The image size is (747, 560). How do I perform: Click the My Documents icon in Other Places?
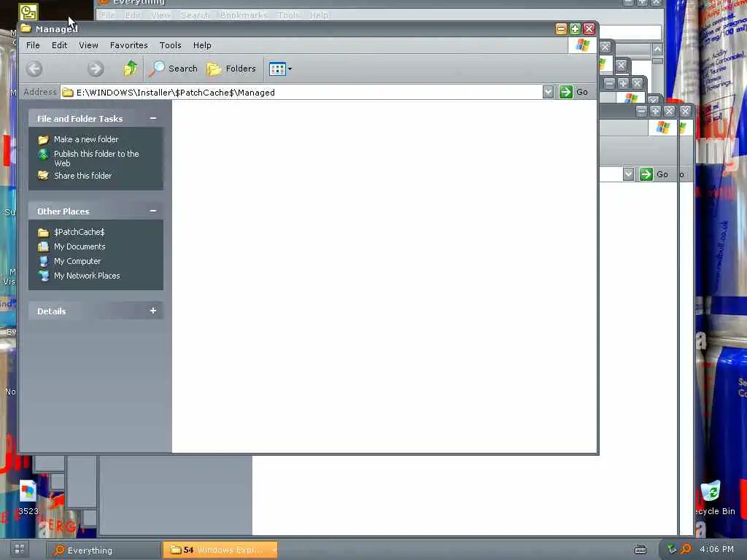tap(43, 246)
